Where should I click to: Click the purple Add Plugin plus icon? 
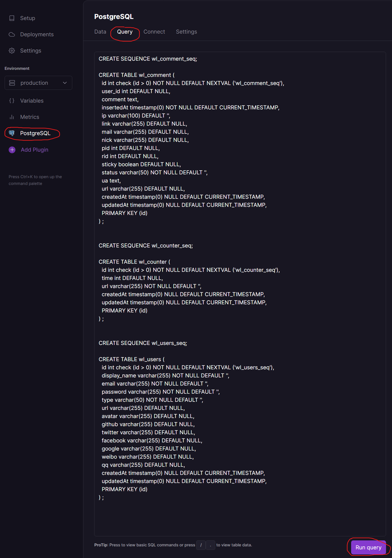(x=12, y=150)
